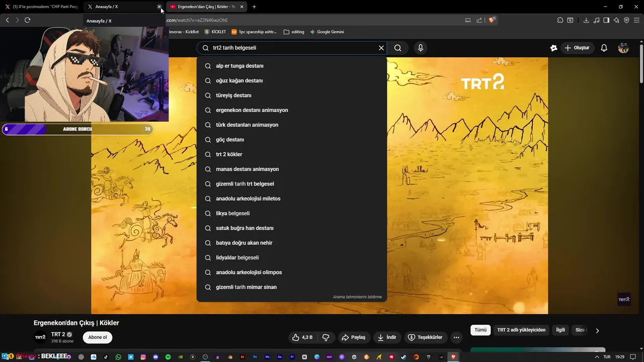This screenshot has width=644, height=362.
Task: Choose suggestion alp er tunga destanı
Action: coord(292,66)
